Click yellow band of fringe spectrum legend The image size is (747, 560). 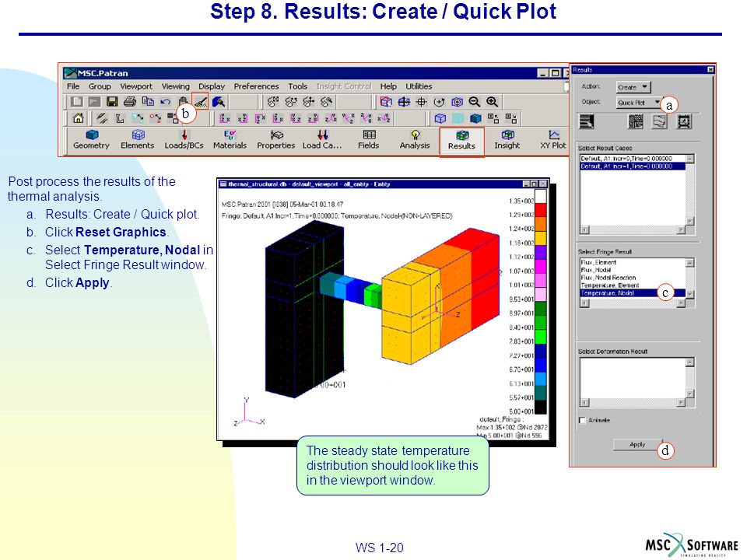point(540,239)
